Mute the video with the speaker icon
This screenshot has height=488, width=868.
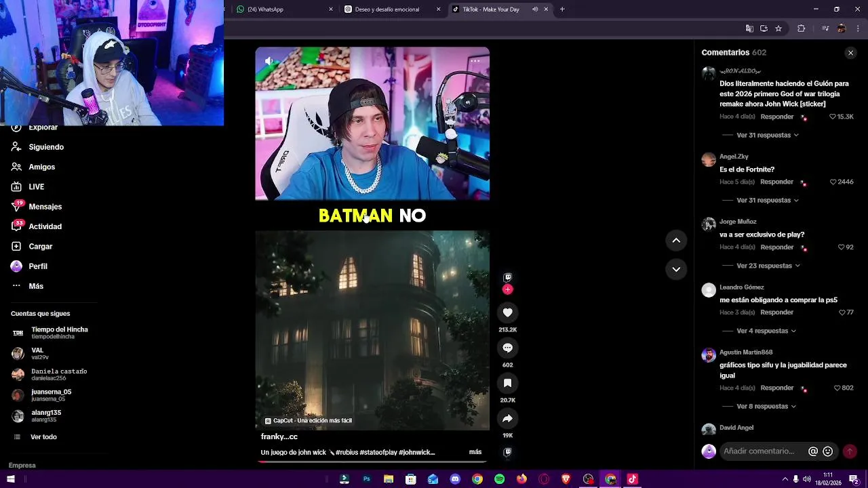[x=269, y=61]
